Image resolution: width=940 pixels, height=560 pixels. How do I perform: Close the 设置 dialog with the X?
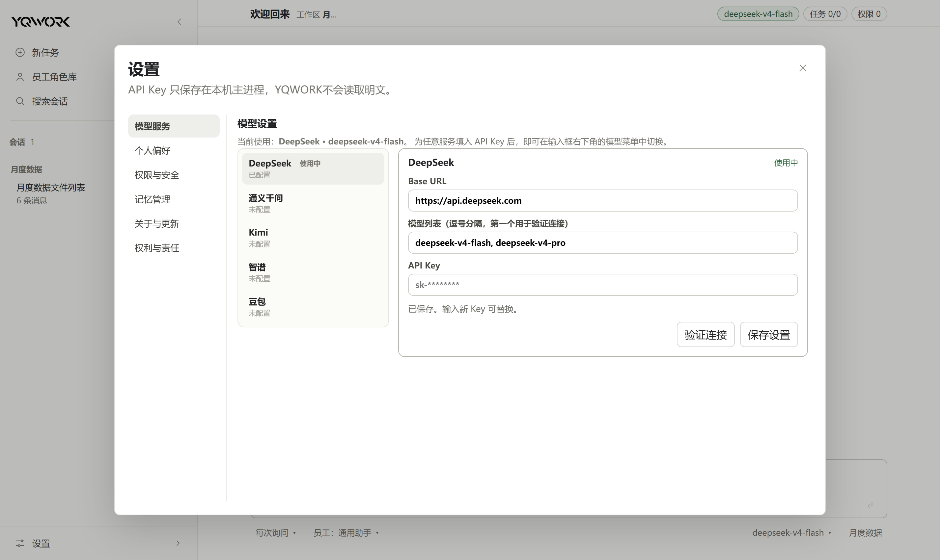[x=803, y=68]
